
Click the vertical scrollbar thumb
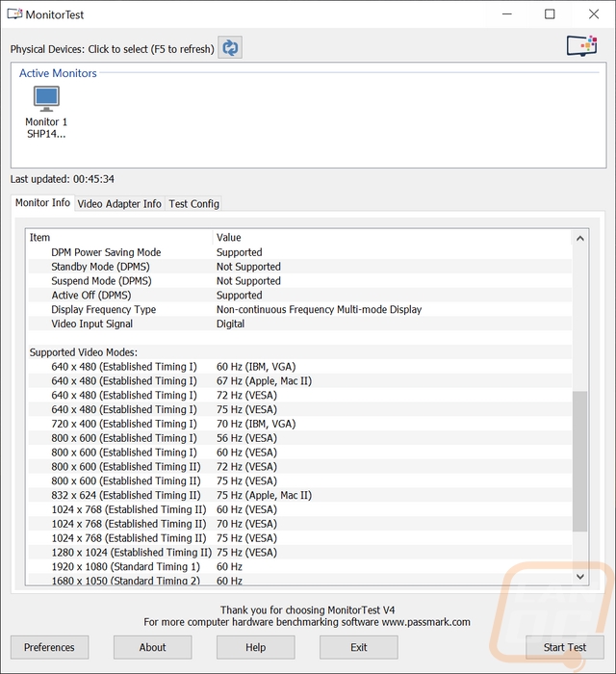580,461
